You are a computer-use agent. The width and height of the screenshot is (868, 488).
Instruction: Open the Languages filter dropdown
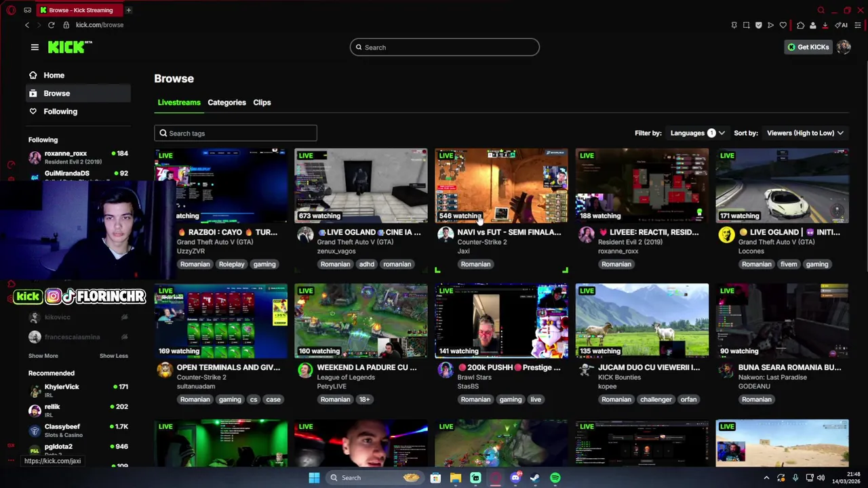[697, 133]
